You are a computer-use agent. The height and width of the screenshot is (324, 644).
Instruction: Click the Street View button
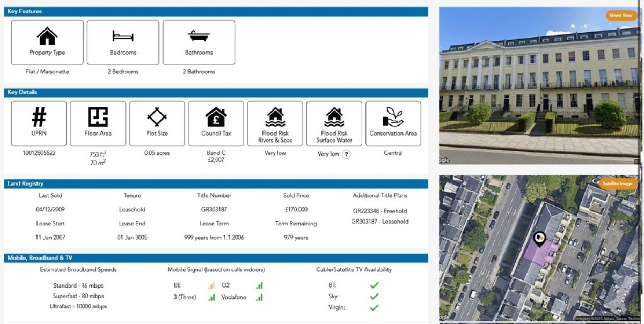(621, 16)
